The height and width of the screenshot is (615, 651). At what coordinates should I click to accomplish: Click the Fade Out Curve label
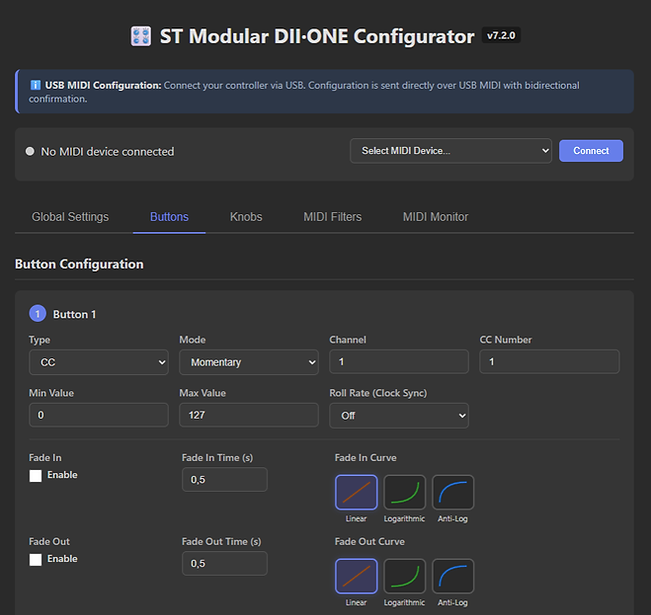click(x=370, y=541)
